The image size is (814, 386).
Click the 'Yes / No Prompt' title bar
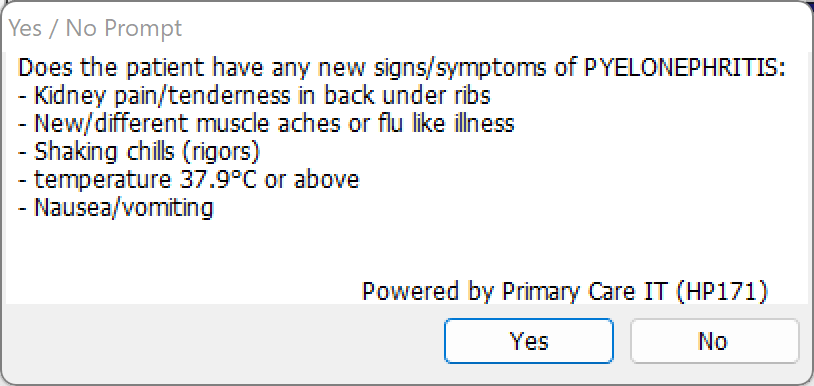[x=96, y=28]
